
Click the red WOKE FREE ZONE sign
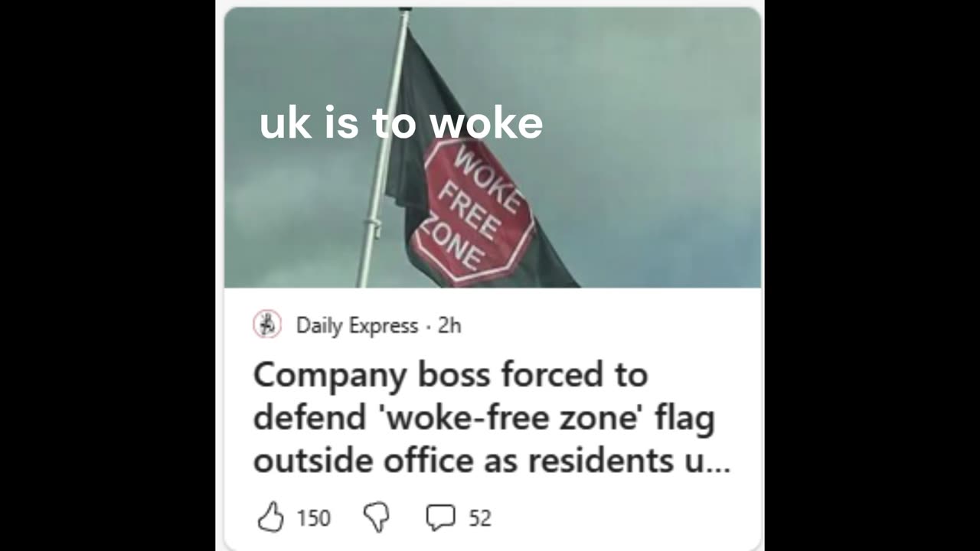(x=471, y=212)
